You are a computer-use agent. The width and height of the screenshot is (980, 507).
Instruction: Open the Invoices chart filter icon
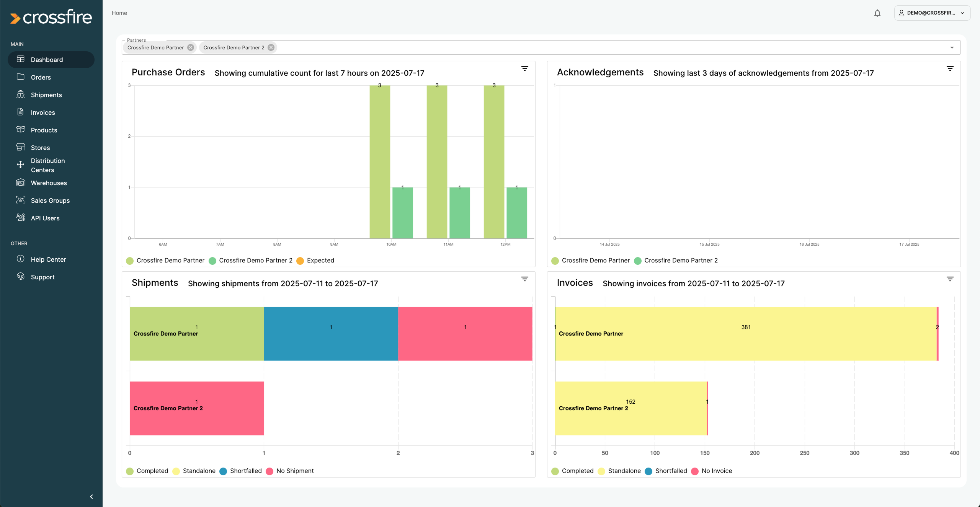click(950, 279)
